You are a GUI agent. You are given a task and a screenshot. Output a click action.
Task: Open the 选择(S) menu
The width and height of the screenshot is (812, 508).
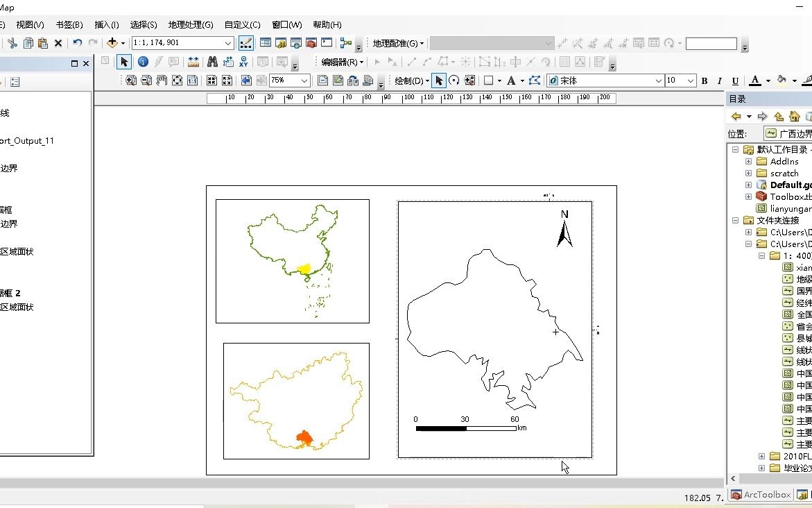point(144,25)
